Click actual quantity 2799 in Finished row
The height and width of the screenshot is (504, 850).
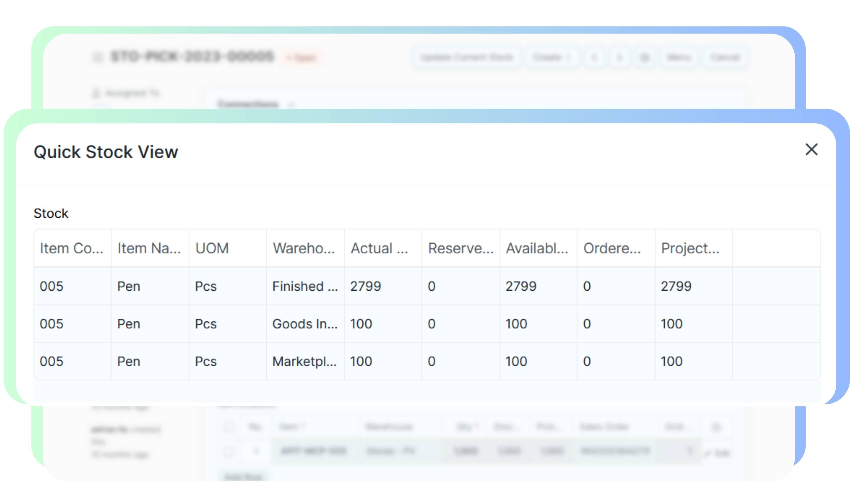[366, 286]
